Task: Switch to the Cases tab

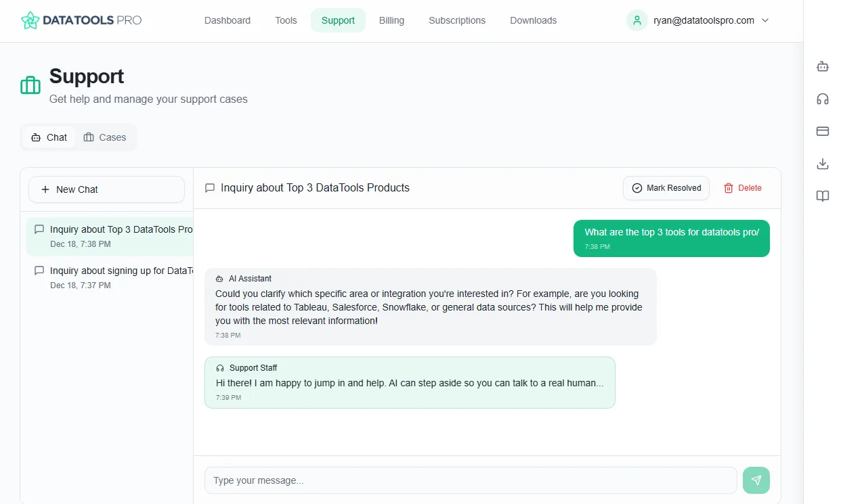Action: tap(105, 137)
